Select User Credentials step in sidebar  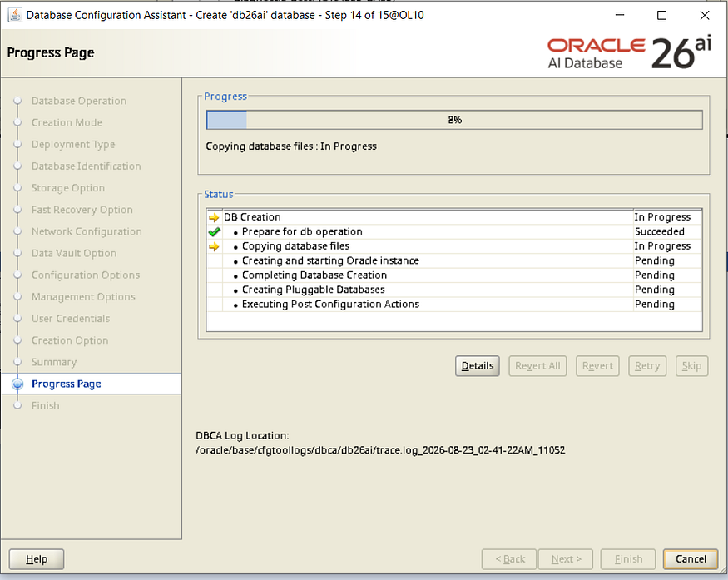click(x=71, y=319)
